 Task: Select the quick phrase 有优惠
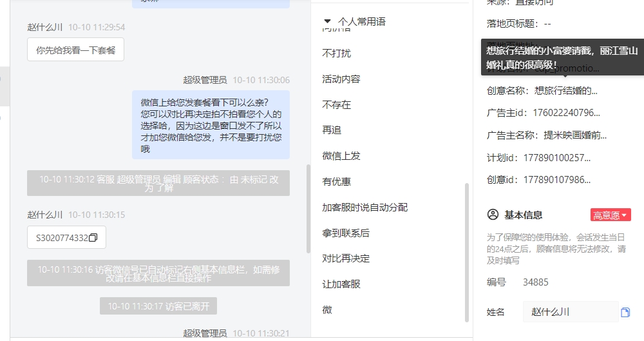[x=336, y=181]
